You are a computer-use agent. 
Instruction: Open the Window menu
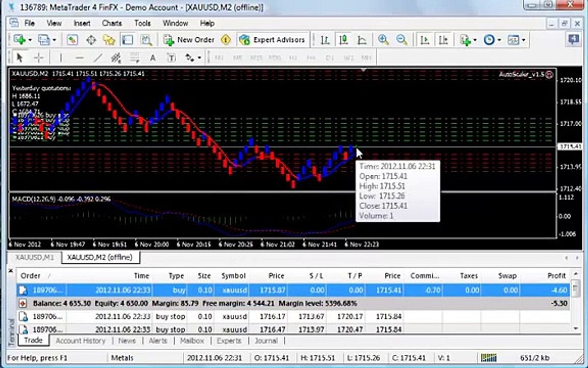point(175,24)
